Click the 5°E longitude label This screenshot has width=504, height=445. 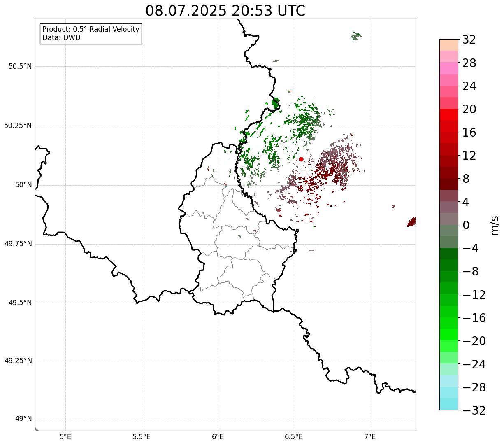[x=65, y=436]
